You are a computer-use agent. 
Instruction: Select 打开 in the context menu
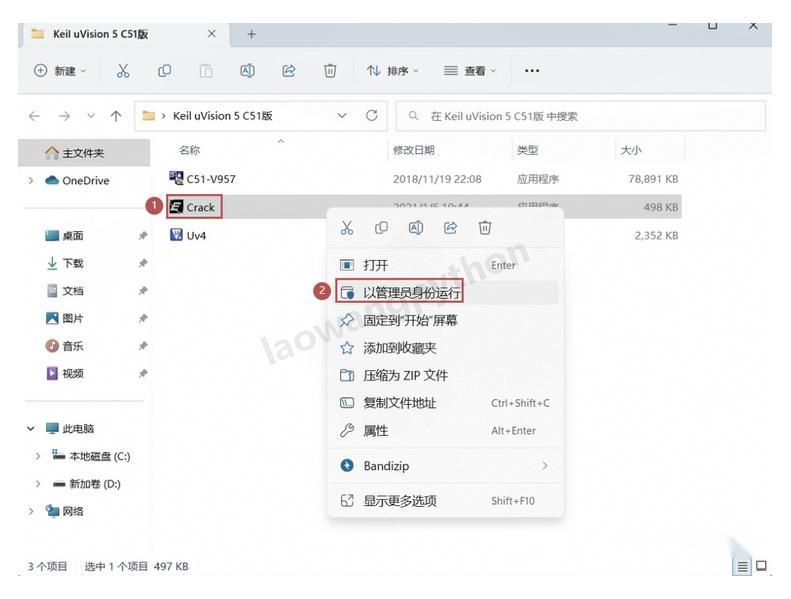(x=444, y=265)
